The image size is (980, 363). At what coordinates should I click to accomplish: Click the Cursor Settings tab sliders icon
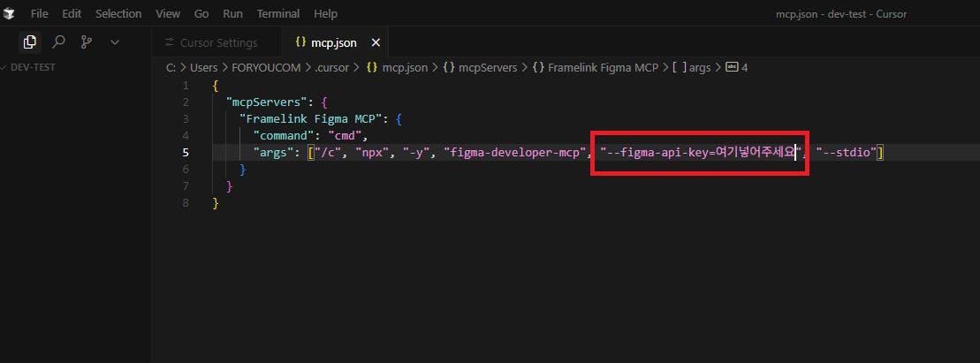click(x=169, y=42)
